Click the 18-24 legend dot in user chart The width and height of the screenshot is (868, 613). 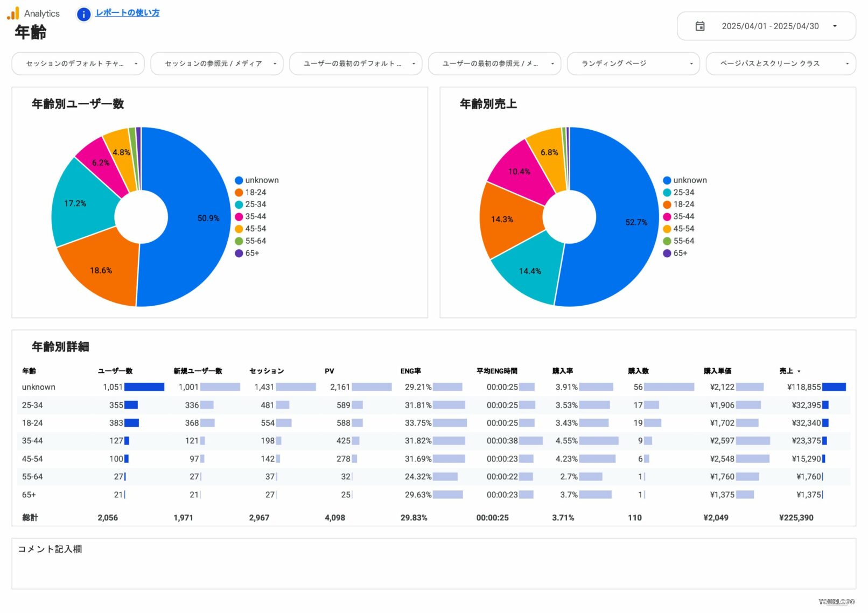pos(239,193)
